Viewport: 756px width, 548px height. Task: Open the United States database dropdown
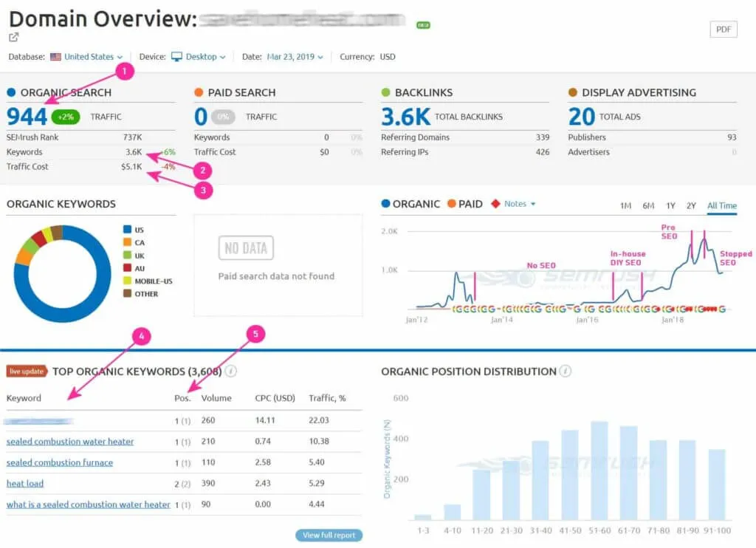(94, 57)
